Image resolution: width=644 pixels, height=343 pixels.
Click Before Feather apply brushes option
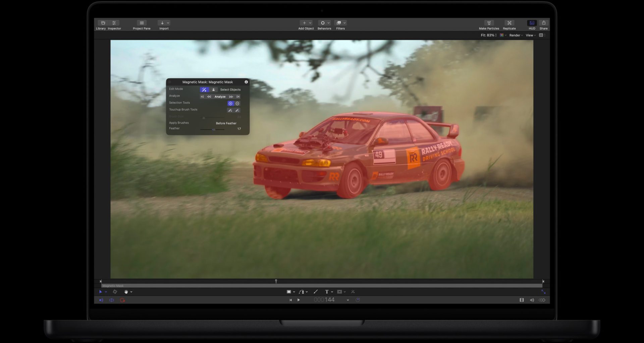click(x=226, y=123)
